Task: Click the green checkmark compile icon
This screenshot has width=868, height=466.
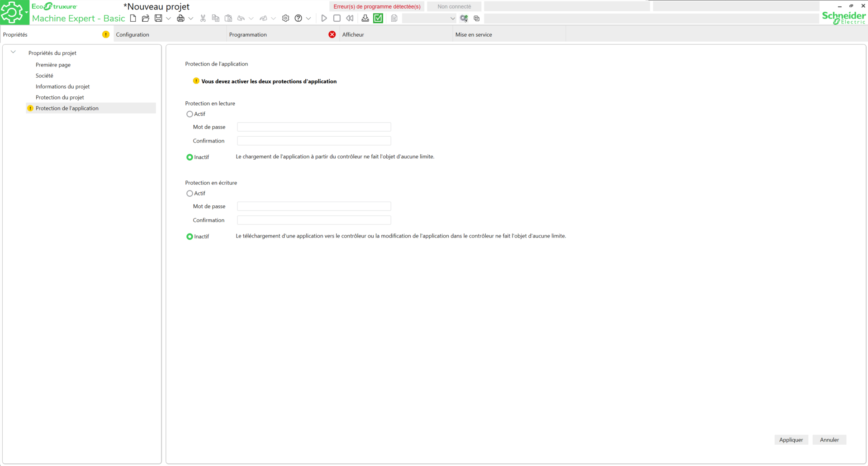Action: coord(378,19)
